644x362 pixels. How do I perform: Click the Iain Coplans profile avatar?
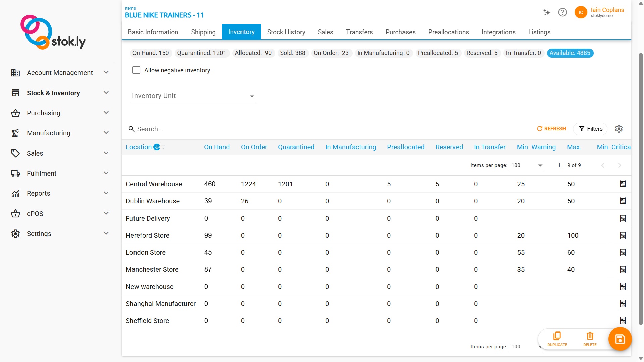[581, 12]
